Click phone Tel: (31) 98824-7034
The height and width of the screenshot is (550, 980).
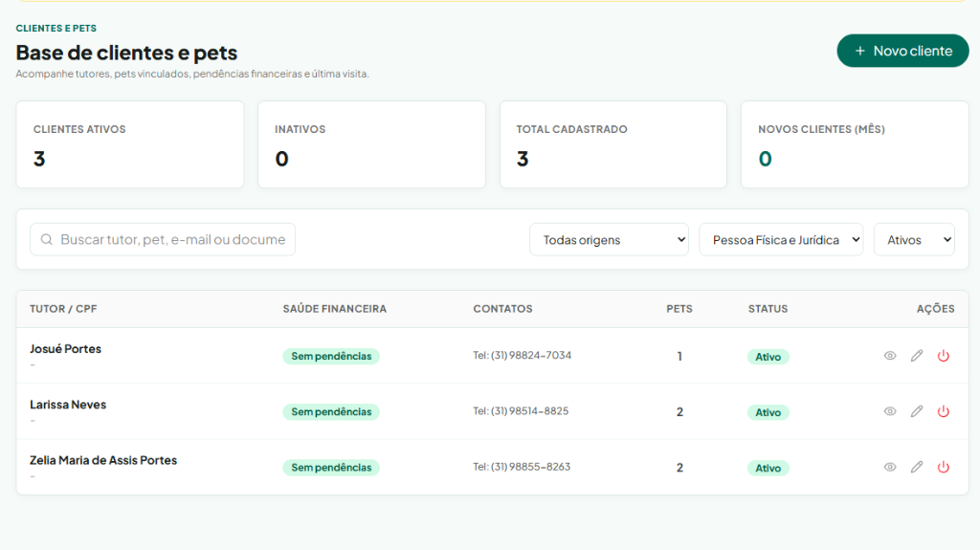pos(522,355)
